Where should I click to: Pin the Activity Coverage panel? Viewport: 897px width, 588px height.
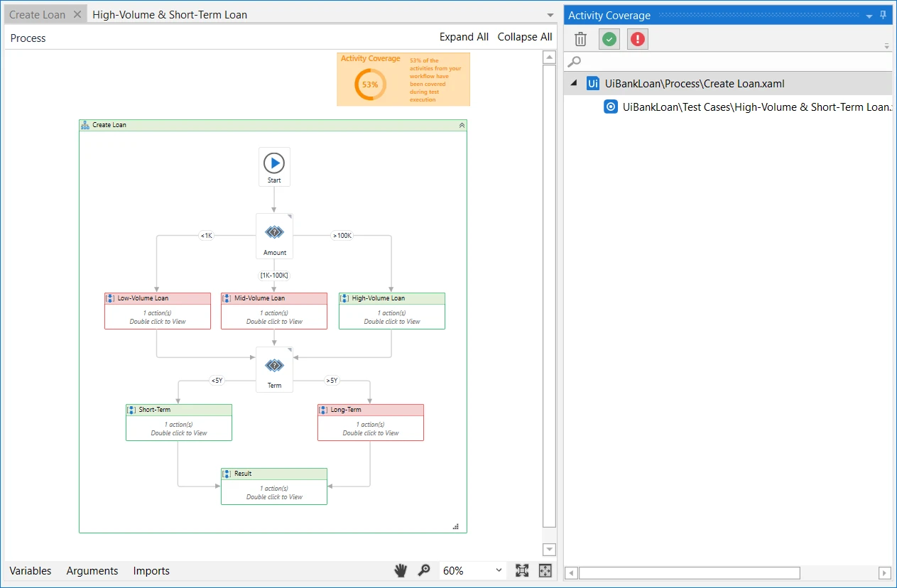point(884,15)
